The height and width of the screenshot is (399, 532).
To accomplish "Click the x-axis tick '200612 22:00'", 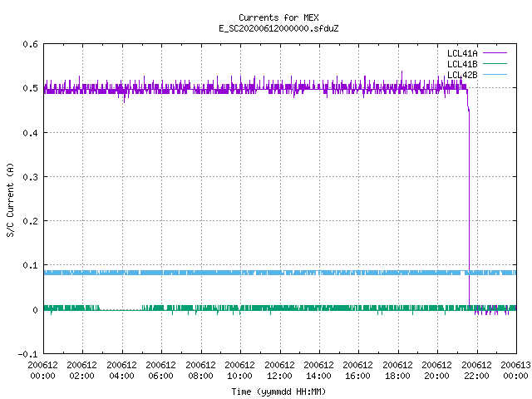I will (x=477, y=371).
